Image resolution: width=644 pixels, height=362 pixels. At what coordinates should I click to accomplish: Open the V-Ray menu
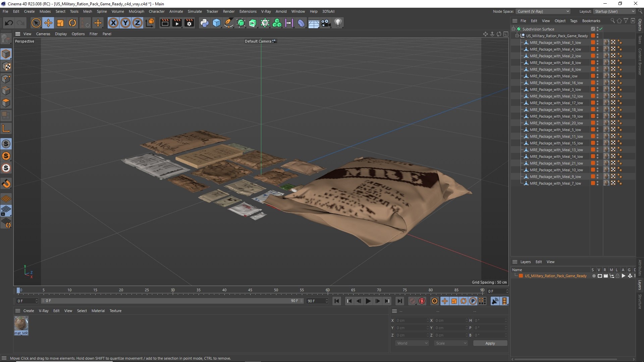[x=266, y=11]
